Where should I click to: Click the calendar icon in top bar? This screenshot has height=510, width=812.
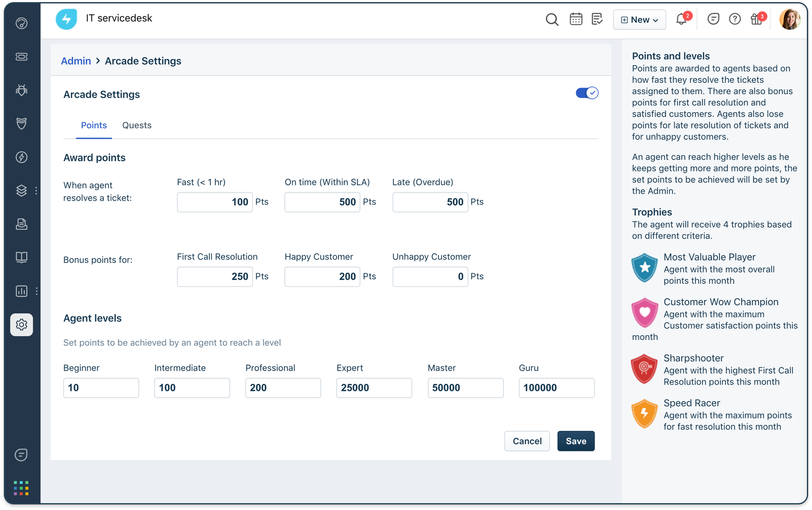pos(575,19)
